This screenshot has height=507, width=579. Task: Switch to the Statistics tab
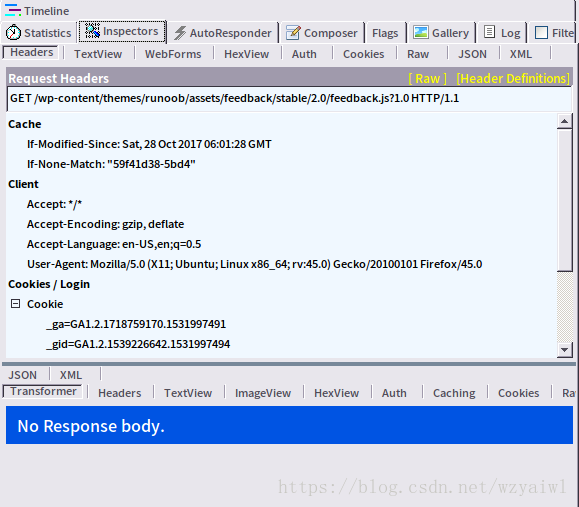(x=38, y=33)
